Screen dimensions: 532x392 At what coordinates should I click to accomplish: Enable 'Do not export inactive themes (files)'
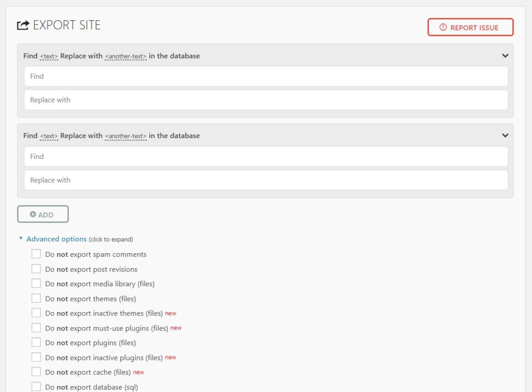(36, 313)
